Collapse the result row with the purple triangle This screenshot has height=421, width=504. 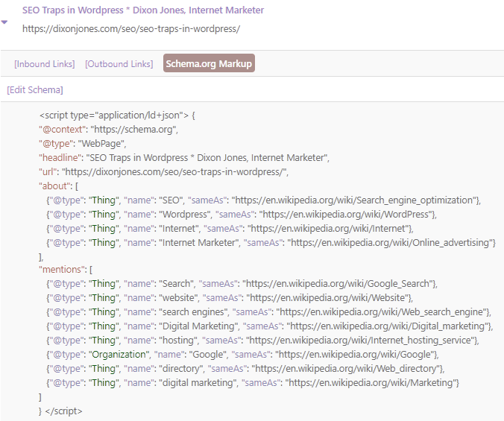4,22
